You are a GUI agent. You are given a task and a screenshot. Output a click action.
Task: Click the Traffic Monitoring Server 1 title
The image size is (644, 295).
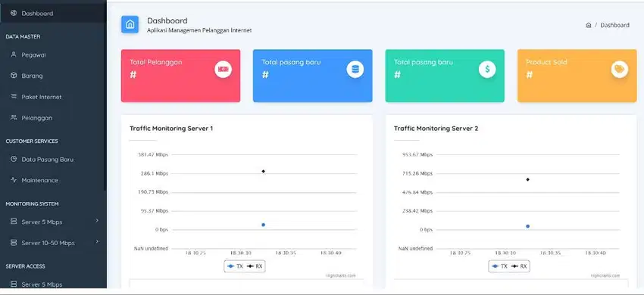pos(171,129)
